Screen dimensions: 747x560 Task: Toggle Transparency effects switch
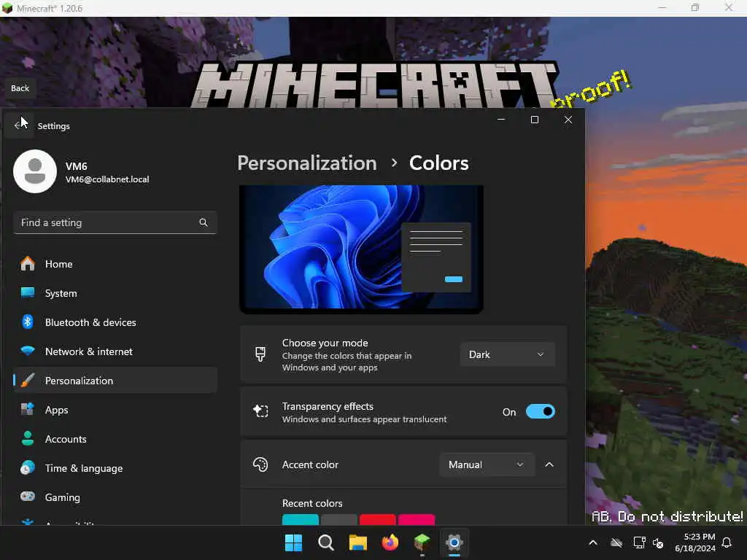(x=541, y=411)
